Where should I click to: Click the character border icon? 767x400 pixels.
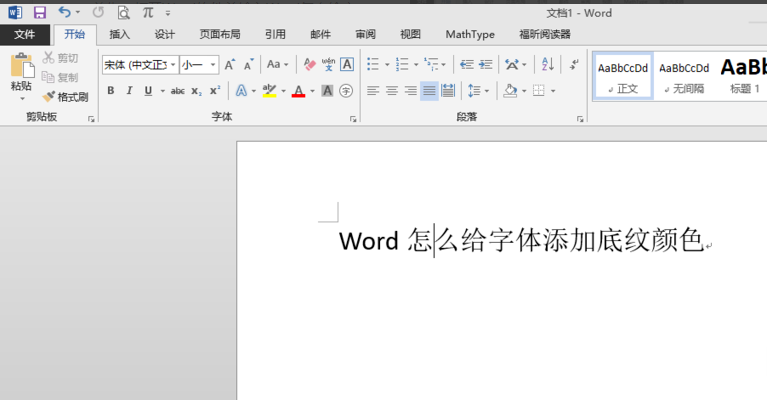pyautogui.click(x=347, y=65)
